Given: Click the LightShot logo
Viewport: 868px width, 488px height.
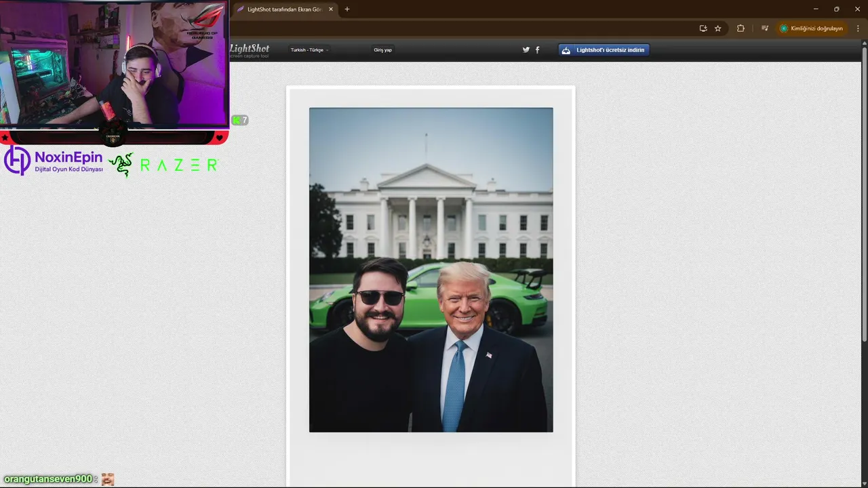Looking at the screenshot, I should pos(250,50).
